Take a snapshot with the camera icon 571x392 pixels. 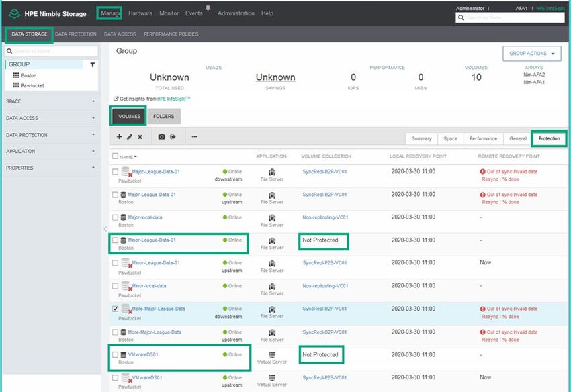162,136
